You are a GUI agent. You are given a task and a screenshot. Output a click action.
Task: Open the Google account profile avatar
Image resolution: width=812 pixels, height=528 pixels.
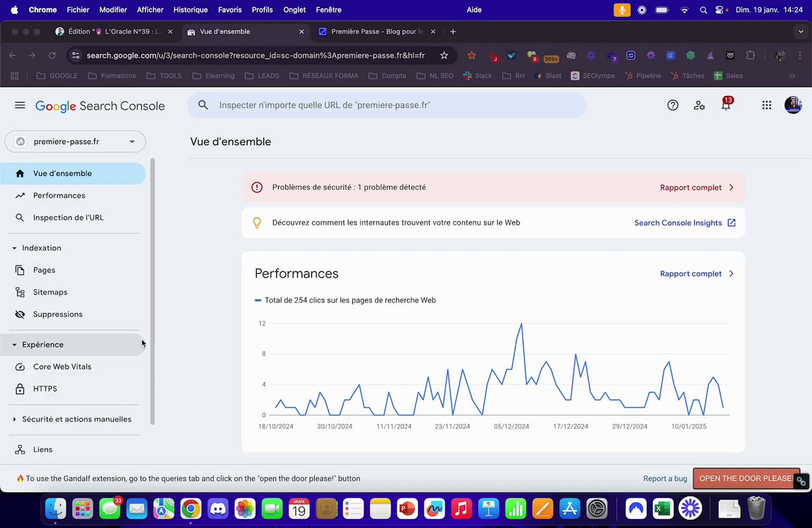coord(793,105)
